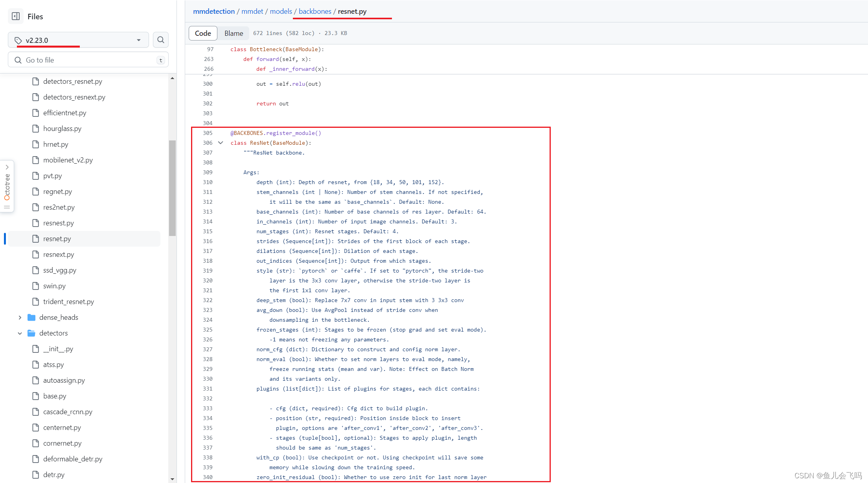The height and width of the screenshot is (483, 868).
Task: Collapse the detectors folder chevron
Action: 20,333
